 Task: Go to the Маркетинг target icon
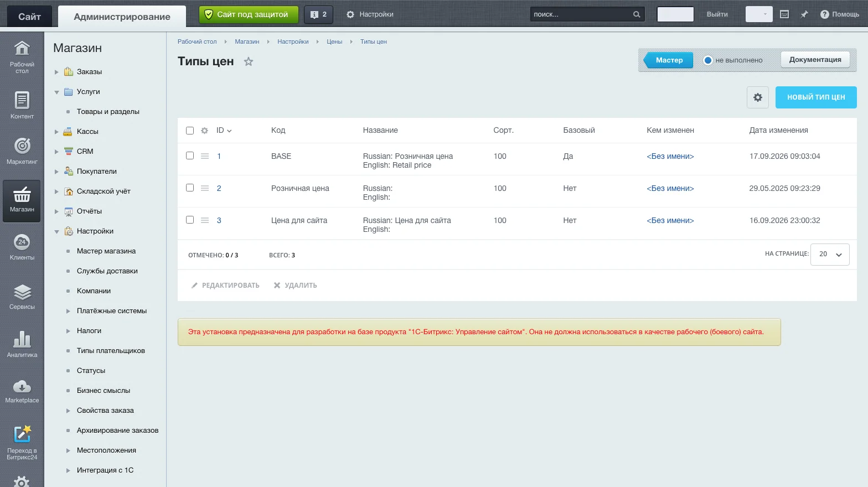[22, 146]
